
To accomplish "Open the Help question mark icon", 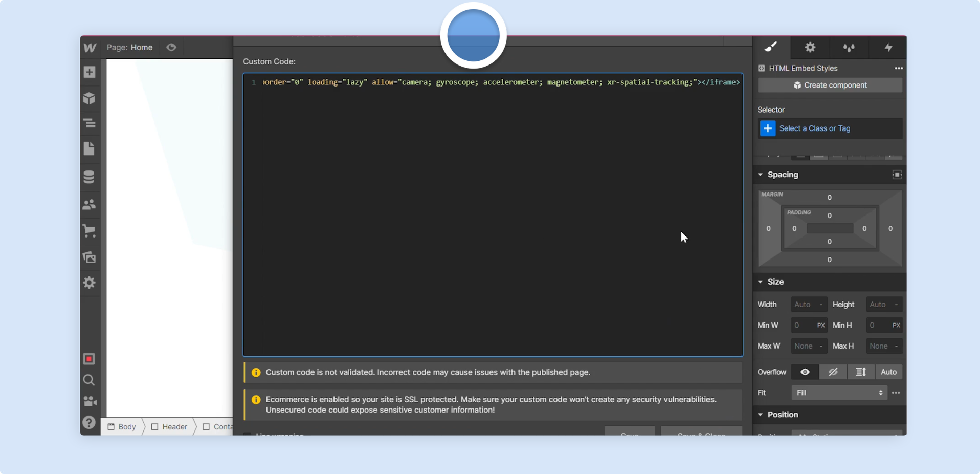I will (89, 423).
